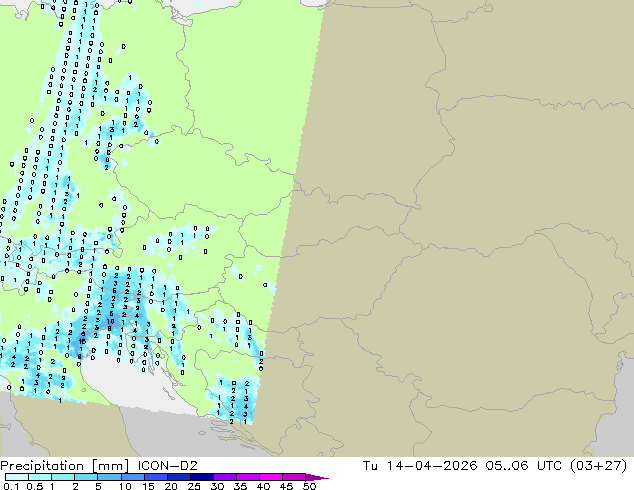Click the '15' legend value label

148,486
